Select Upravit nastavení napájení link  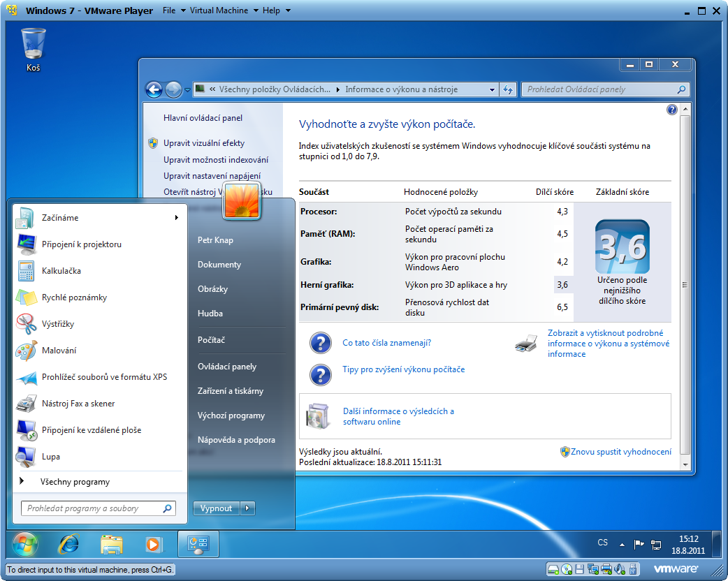[x=212, y=176]
